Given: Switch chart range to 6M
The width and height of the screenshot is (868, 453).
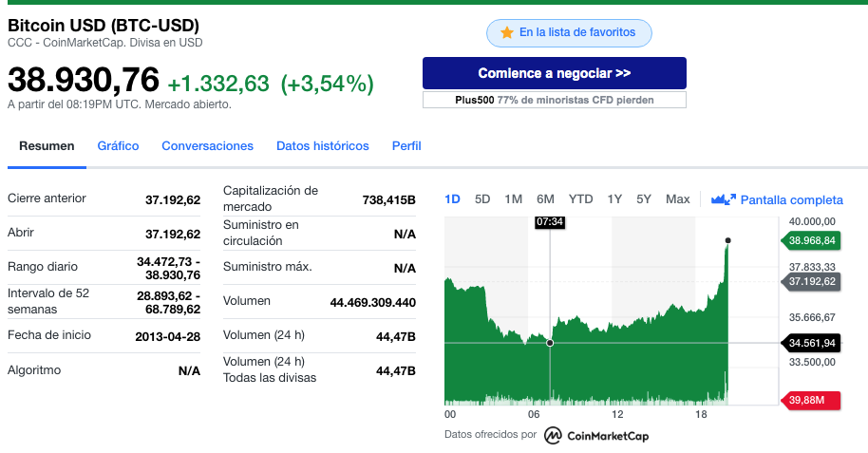Looking at the screenshot, I should pos(545,199).
